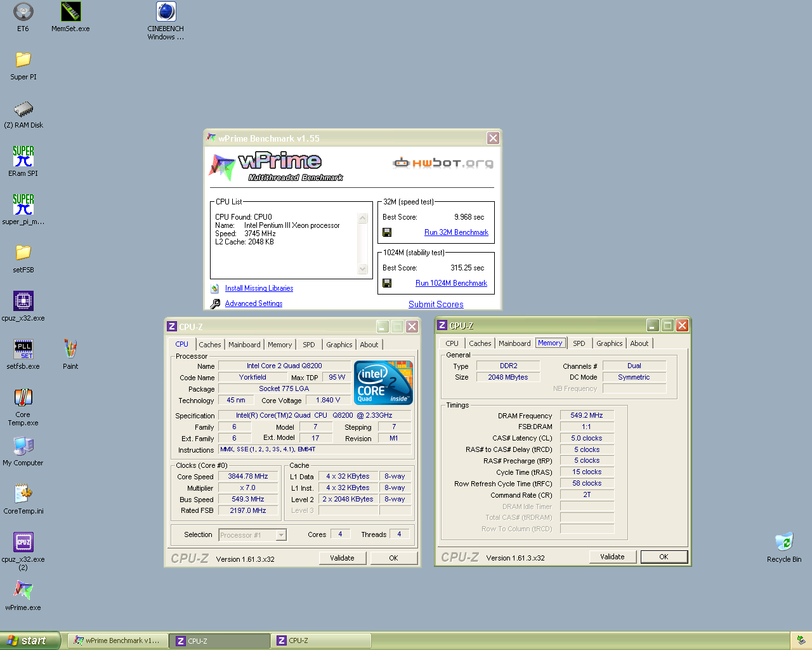The height and width of the screenshot is (650, 812).
Task: Click the Rated FSB value 2197.0 MHz
Action: (x=248, y=510)
